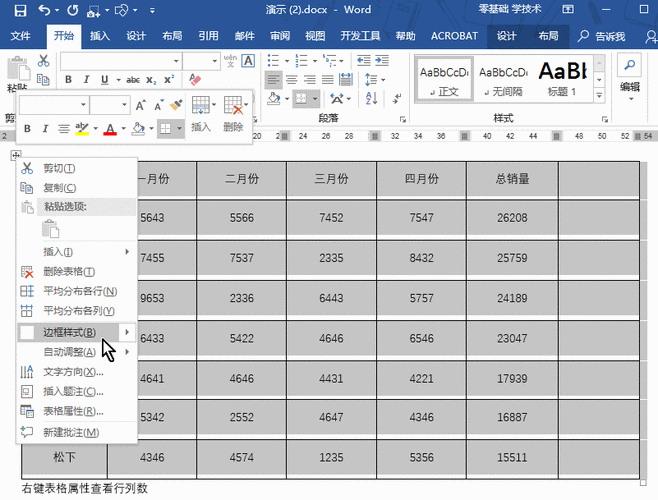The image size is (658, 500).
Task: Click the mini toolbar center align icon
Action: [64, 128]
